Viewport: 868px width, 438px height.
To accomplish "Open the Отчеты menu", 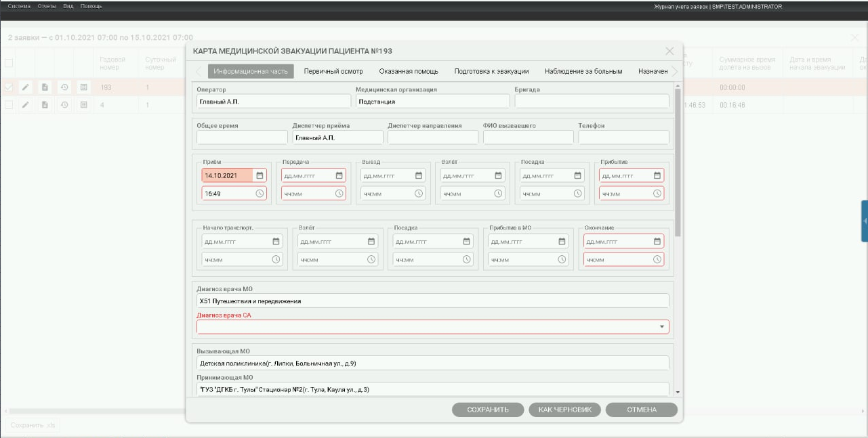I will pyautogui.click(x=47, y=6).
